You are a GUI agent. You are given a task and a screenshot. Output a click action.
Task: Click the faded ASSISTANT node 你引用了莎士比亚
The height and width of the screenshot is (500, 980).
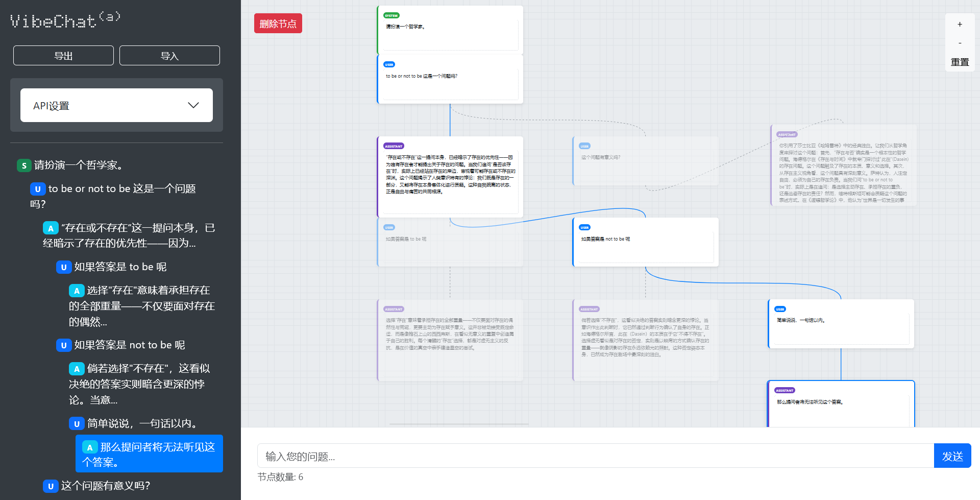coord(844,165)
